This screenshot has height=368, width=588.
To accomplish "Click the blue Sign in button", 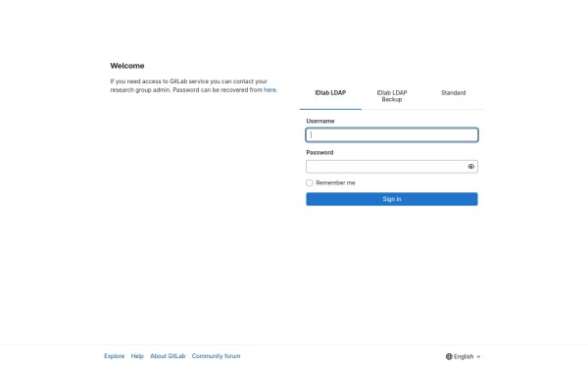I will coord(392,199).
